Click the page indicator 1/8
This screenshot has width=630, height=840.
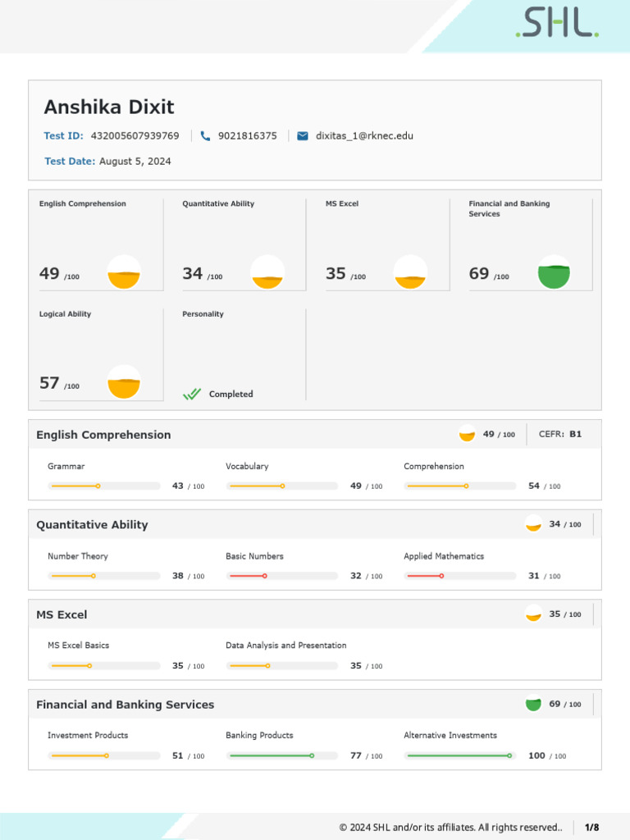click(x=591, y=828)
